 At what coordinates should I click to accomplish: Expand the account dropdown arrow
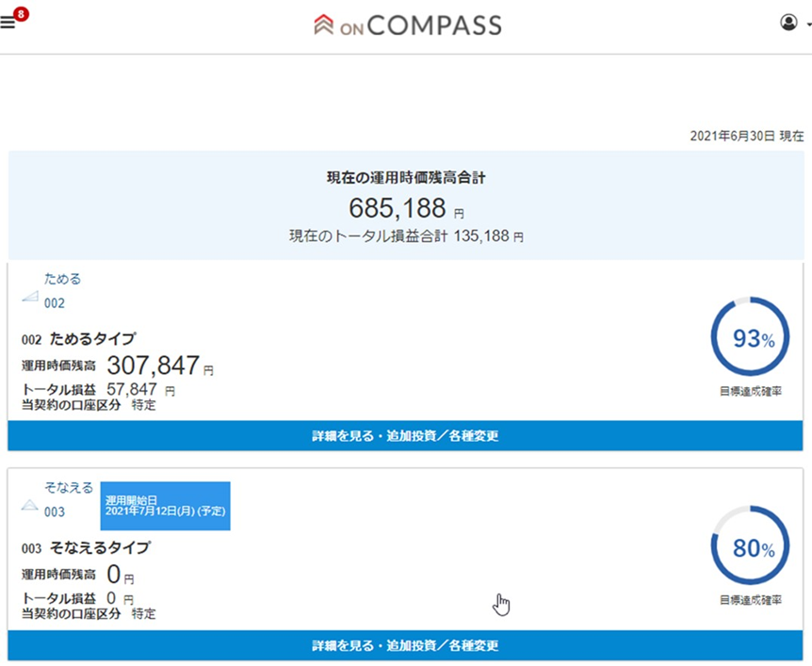(808, 24)
